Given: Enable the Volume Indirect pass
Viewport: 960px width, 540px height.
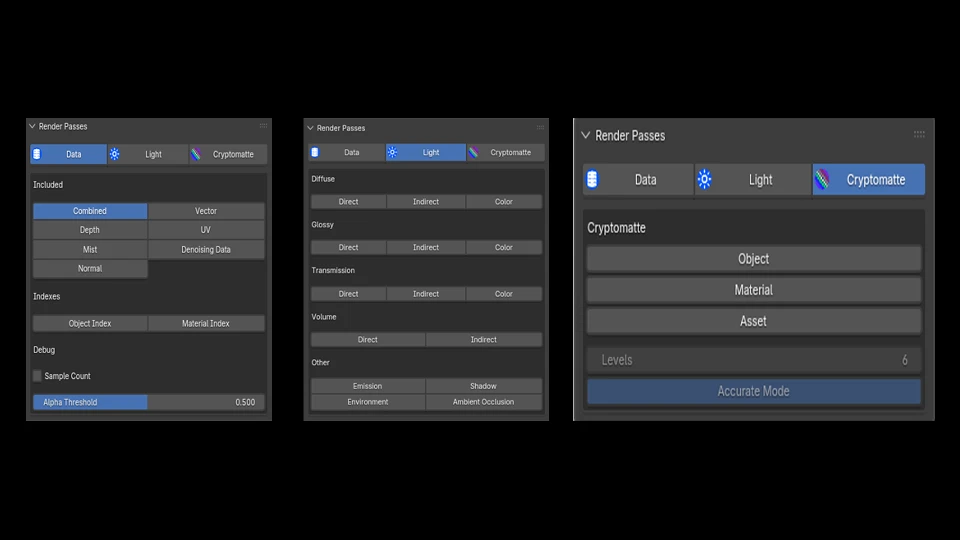Looking at the screenshot, I should point(484,340).
